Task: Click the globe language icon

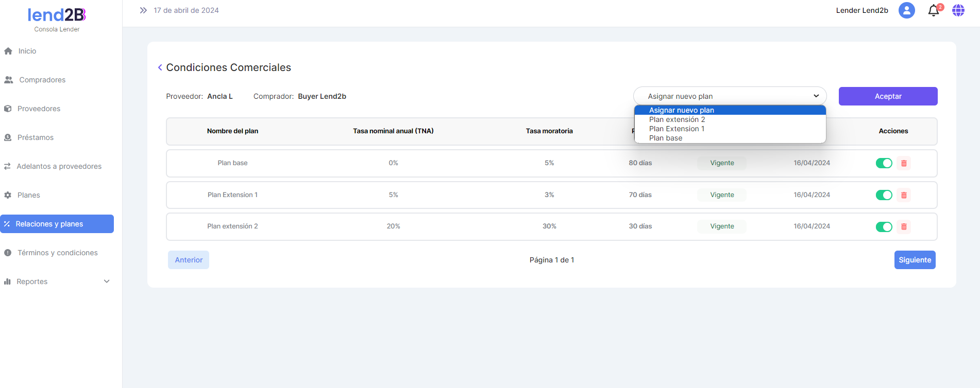Action: coord(958,10)
